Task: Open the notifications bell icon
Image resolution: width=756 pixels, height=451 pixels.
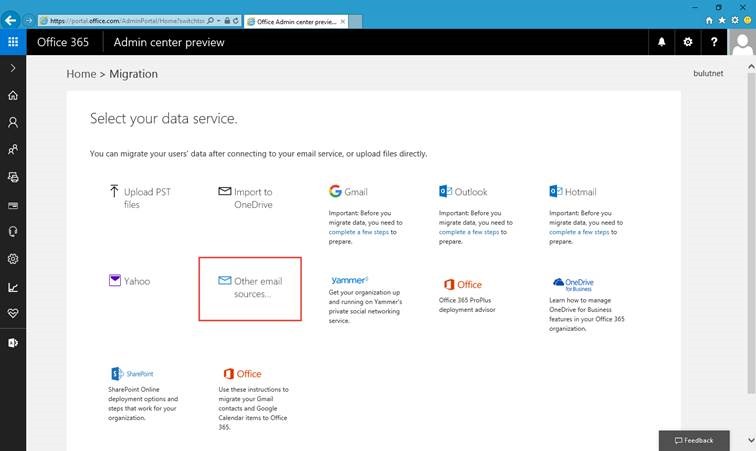Action: (662, 42)
